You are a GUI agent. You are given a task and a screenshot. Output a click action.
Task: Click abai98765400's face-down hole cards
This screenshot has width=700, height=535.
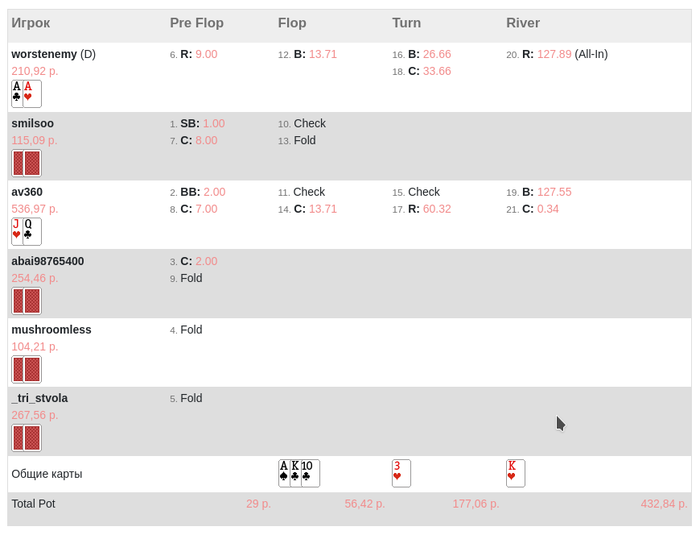coord(26,301)
